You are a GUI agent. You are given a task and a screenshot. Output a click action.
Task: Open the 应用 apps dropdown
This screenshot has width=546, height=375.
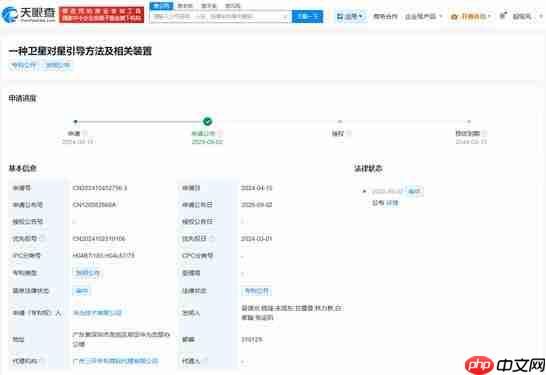(350, 16)
